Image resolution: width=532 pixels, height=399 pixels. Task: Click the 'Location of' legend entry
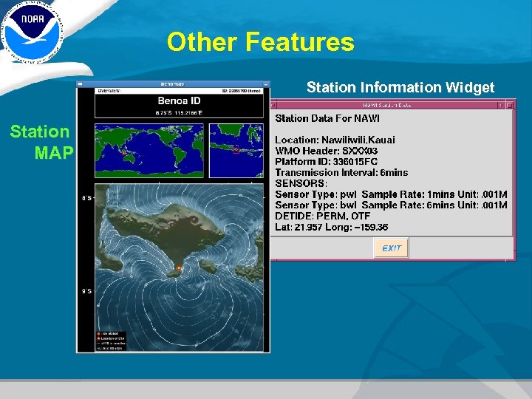click(112, 338)
